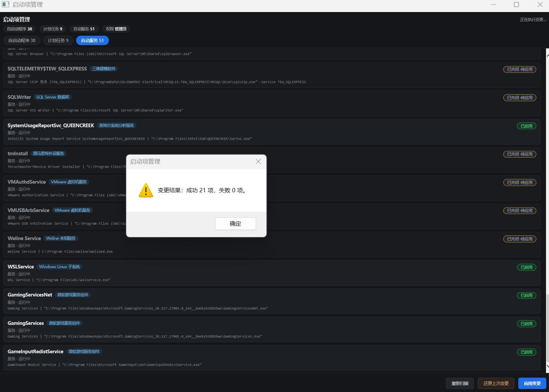Screen dimensions: 549x392
Task: Switch to 自启动程序 38 tab
Action: click(x=22, y=40)
